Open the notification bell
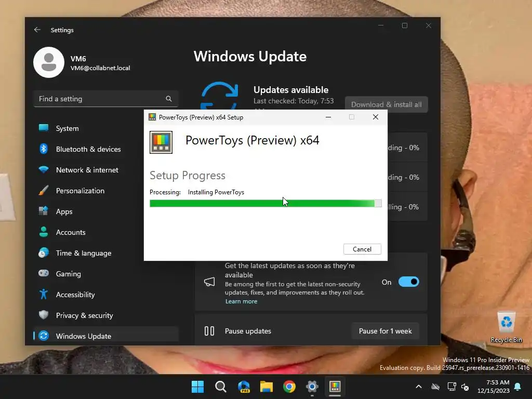 point(518,387)
